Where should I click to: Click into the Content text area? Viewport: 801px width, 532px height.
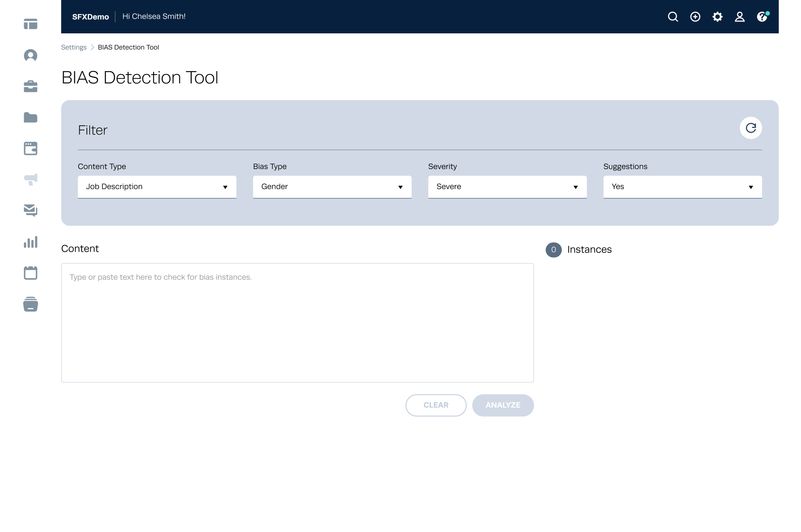click(x=297, y=323)
